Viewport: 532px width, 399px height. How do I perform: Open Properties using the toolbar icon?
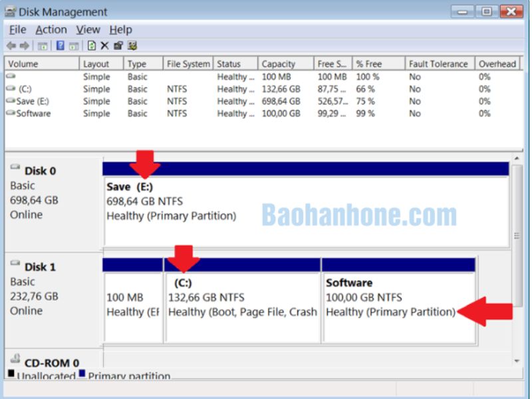point(118,46)
